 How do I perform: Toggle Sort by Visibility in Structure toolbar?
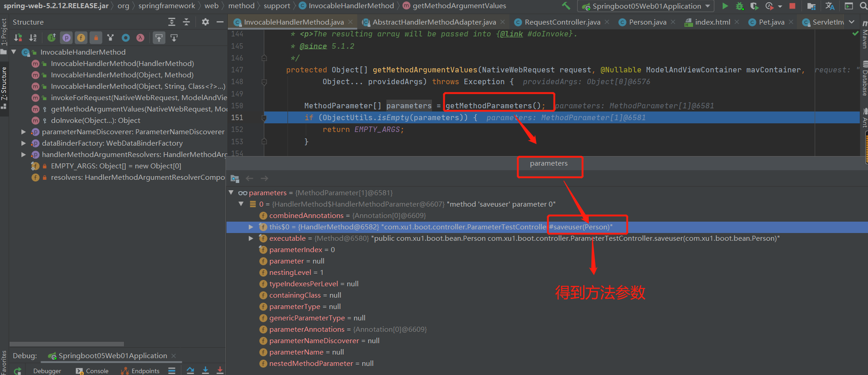(x=18, y=38)
